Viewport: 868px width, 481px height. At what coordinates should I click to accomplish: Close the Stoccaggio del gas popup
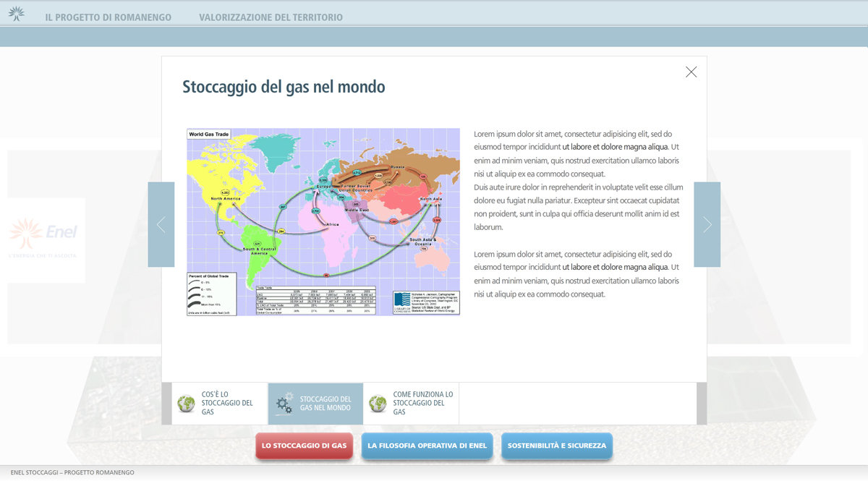691,72
